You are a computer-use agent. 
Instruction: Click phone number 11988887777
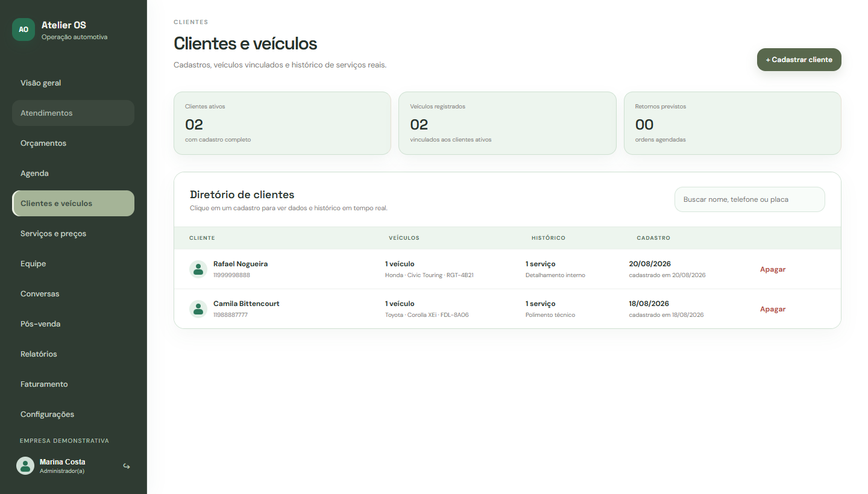pos(230,315)
